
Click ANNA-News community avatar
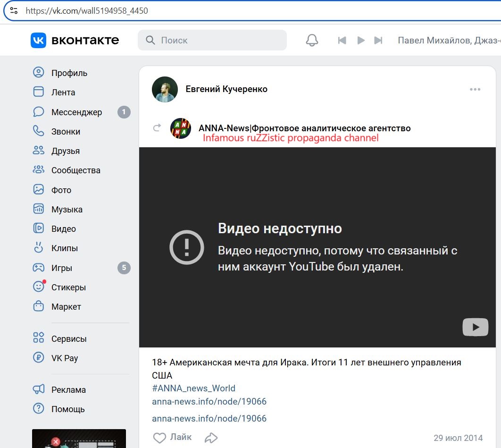coord(181,128)
